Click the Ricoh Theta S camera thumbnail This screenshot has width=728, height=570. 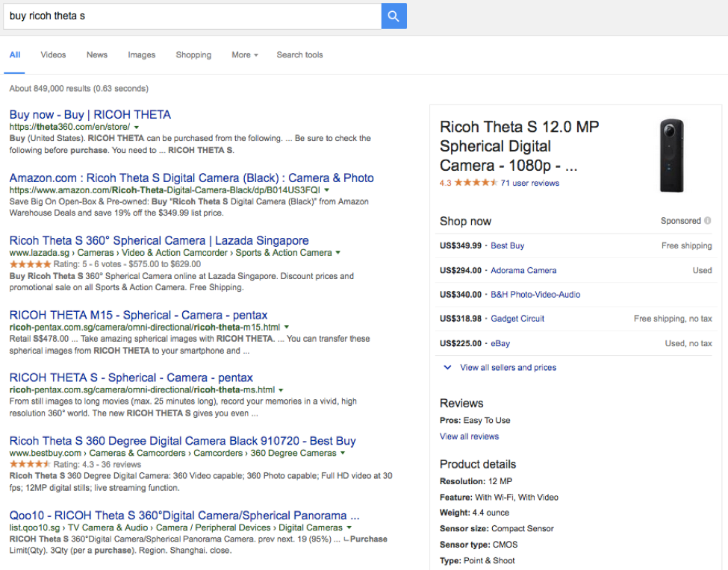671,155
